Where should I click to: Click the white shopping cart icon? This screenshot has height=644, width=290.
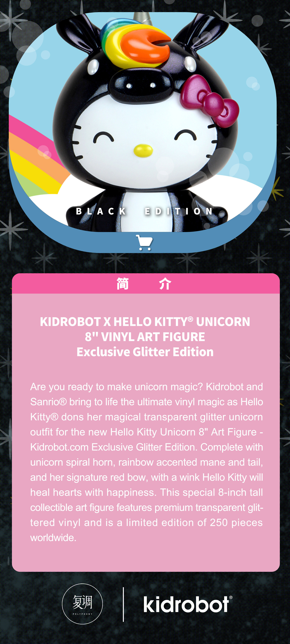(x=144, y=242)
